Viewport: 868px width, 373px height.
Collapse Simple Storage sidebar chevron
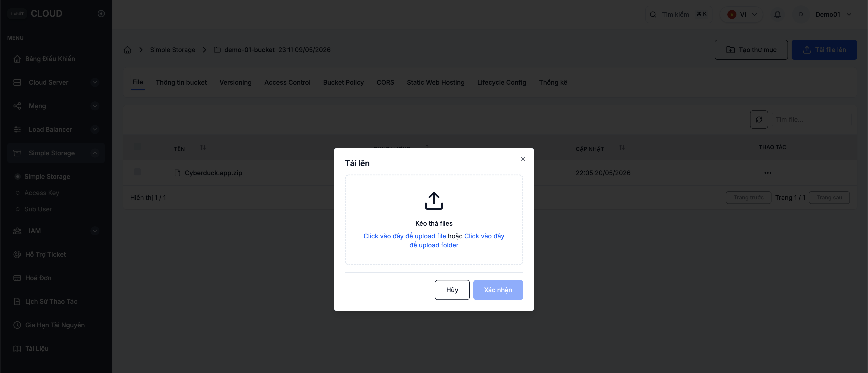[x=95, y=153]
